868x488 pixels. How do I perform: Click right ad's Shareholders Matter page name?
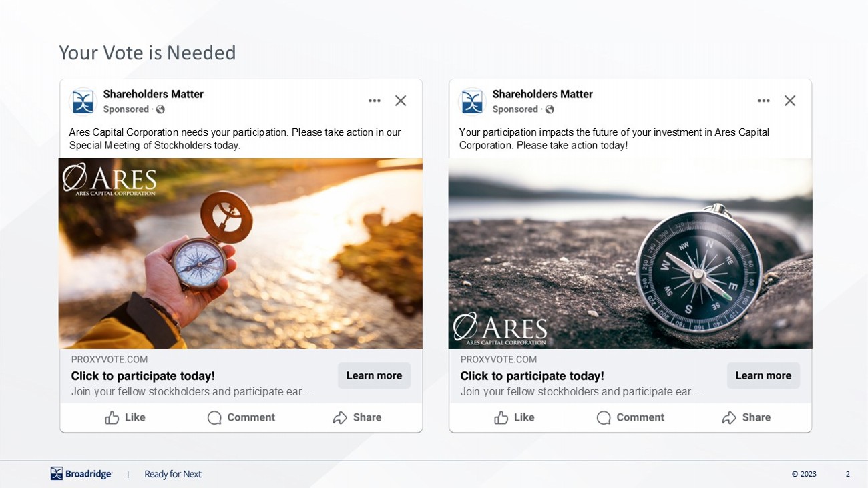pyautogui.click(x=542, y=94)
